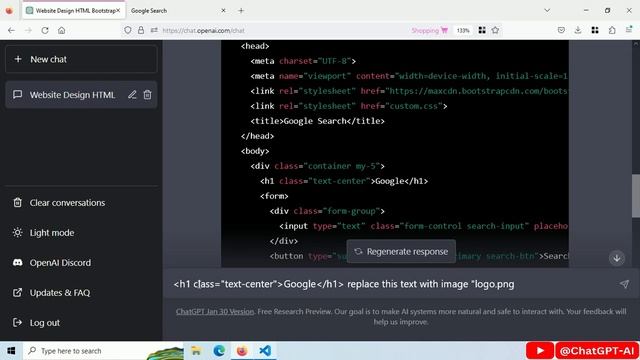Save page to Pocket

click(561, 30)
